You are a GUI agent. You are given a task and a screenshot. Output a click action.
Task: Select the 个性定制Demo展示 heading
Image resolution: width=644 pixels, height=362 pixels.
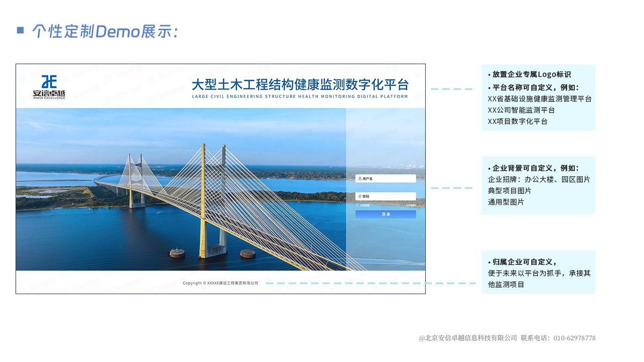click(104, 31)
